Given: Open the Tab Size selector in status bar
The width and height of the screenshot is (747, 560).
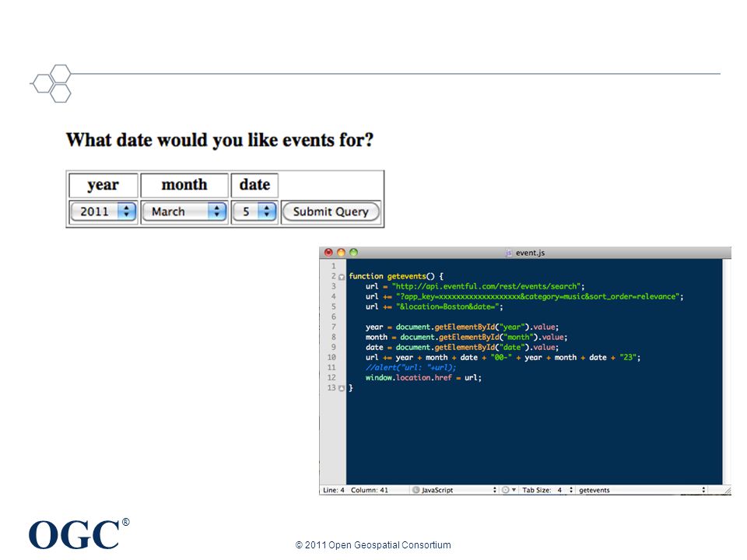Looking at the screenshot, I should (547, 490).
